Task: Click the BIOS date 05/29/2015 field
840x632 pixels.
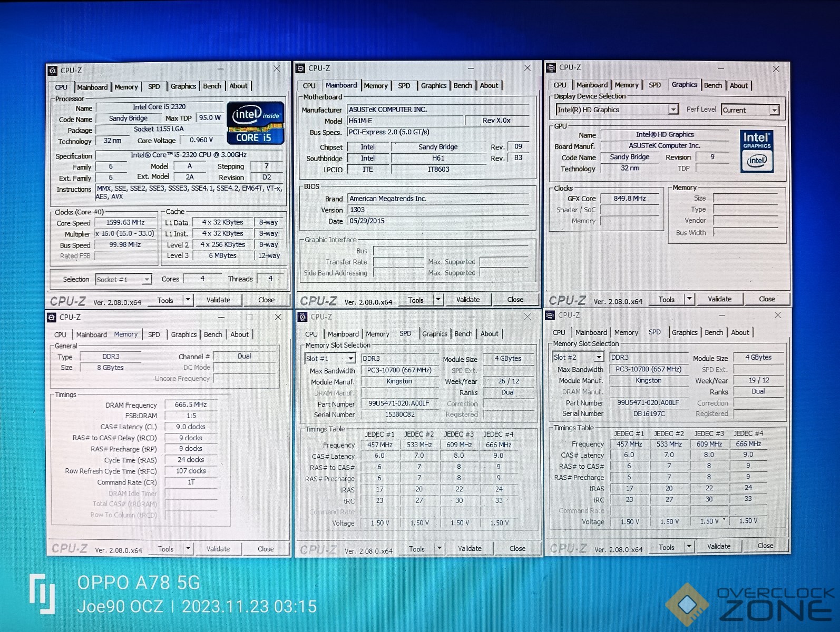Action: pyautogui.click(x=438, y=221)
